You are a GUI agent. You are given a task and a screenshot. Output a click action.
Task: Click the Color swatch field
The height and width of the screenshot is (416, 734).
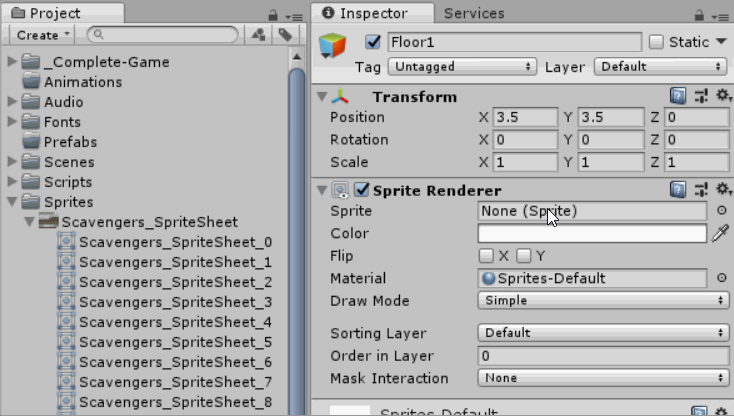(592, 233)
